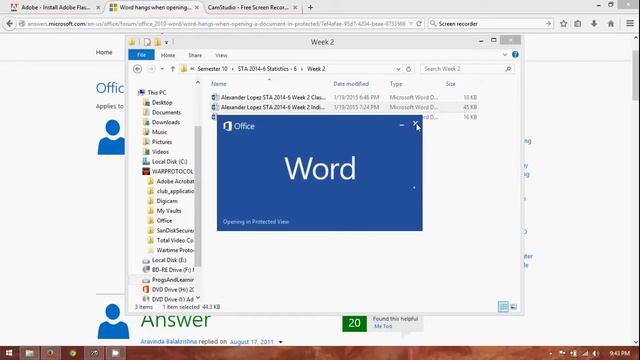The image size is (640, 360).
Task: Click the browser address bar
Action: coord(216,24)
